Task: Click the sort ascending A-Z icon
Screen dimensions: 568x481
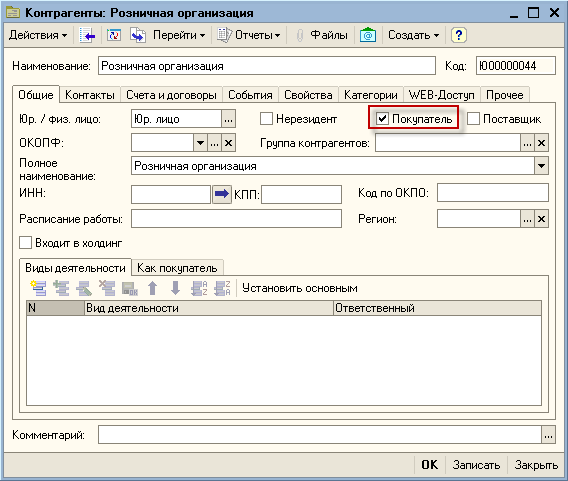Action: coord(199,288)
